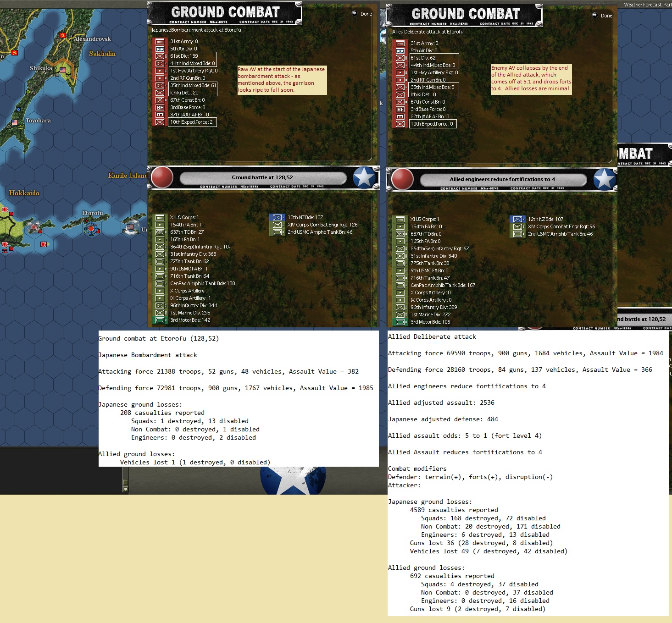Click the icon beside 1st Marine Div: 295
The height and width of the screenshot is (623, 672).
pyautogui.click(x=160, y=313)
